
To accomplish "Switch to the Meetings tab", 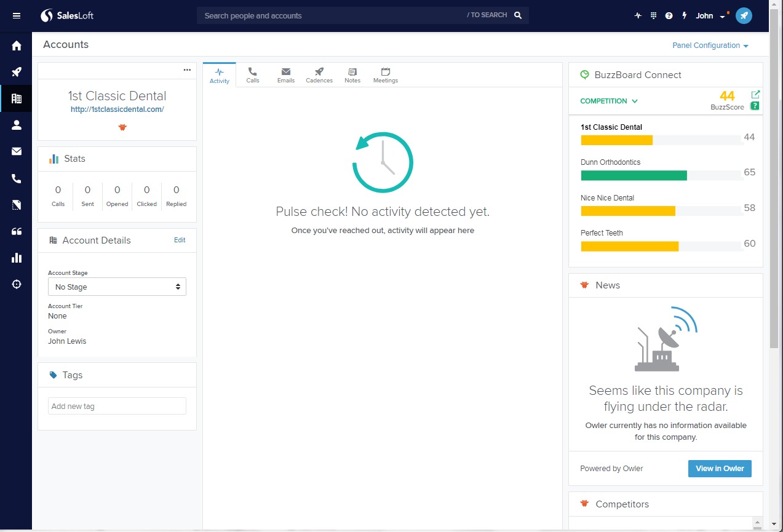I will tap(386, 75).
